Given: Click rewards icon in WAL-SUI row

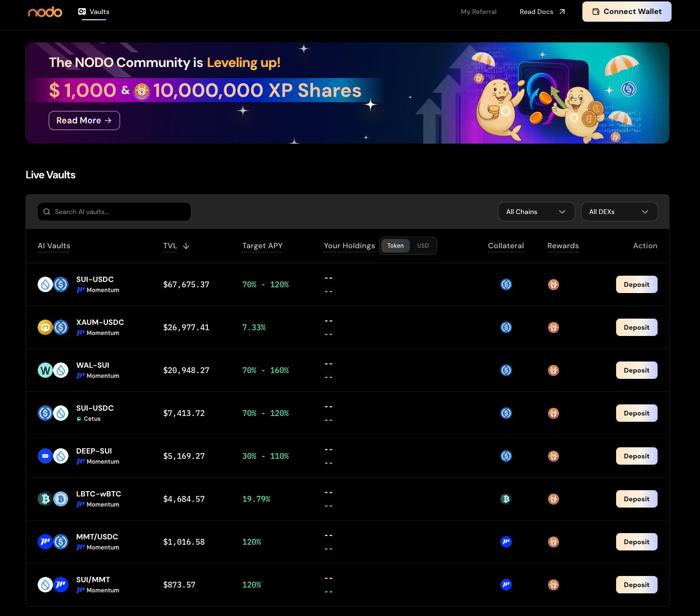Looking at the screenshot, I should pos(553,370).
